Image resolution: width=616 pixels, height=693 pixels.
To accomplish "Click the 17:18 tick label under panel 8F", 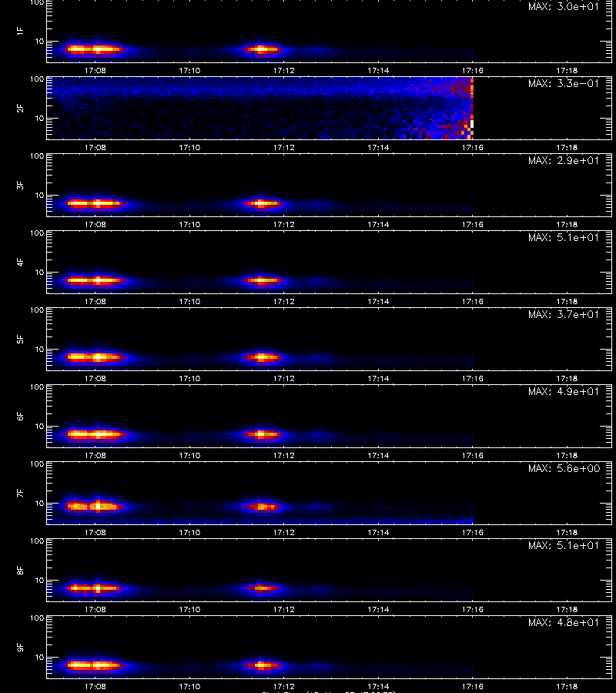I will (567, 610).
